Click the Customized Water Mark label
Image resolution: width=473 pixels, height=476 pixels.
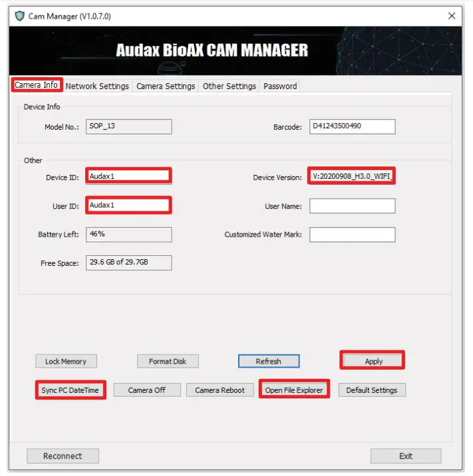(263, 235)
